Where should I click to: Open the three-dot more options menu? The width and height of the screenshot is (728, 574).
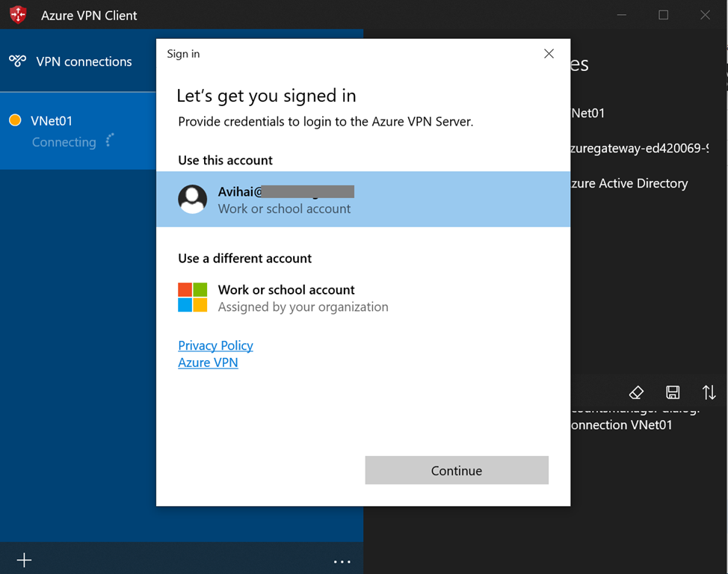coord(342,562)
